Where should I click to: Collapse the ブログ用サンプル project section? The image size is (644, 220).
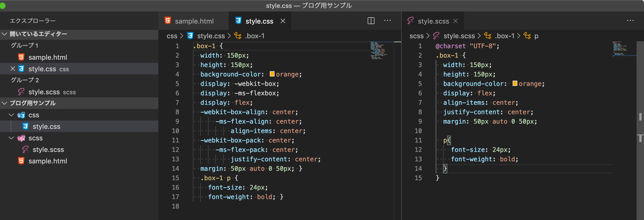(x=4, y=103)
